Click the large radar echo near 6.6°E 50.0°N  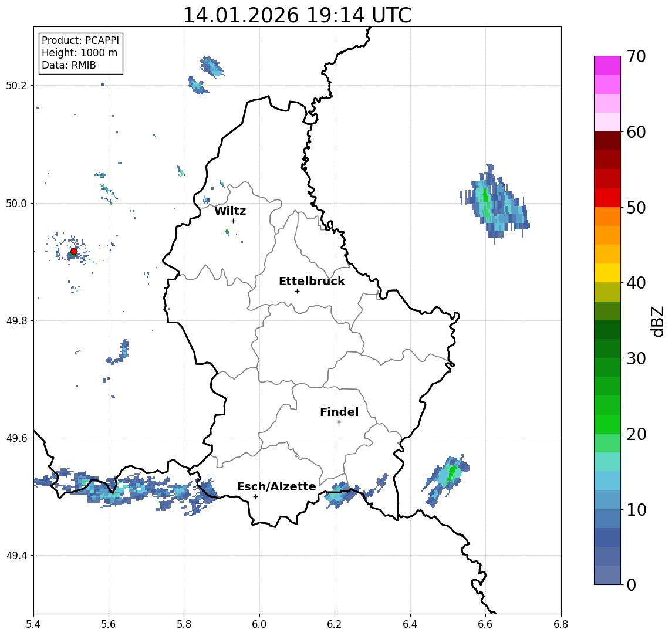(495, 204)
